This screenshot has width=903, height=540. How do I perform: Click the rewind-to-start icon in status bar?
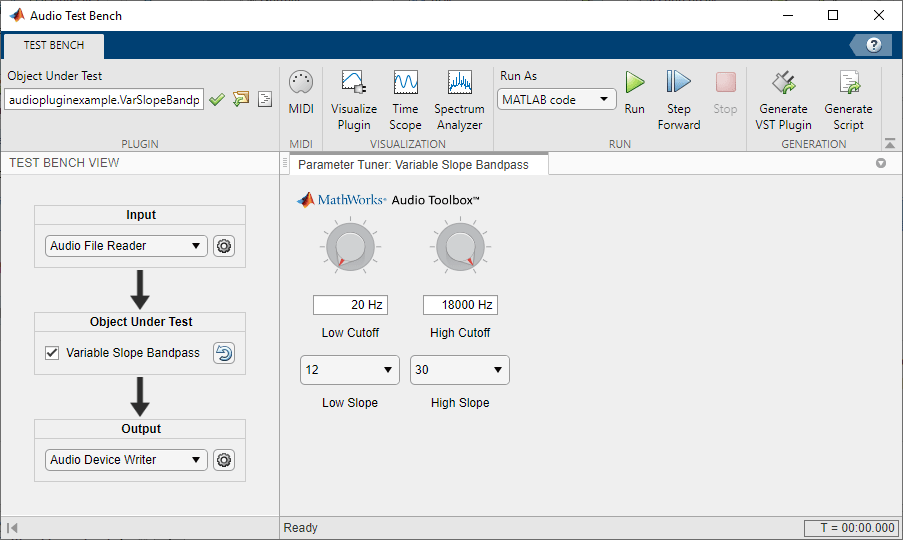click(13, 528)
